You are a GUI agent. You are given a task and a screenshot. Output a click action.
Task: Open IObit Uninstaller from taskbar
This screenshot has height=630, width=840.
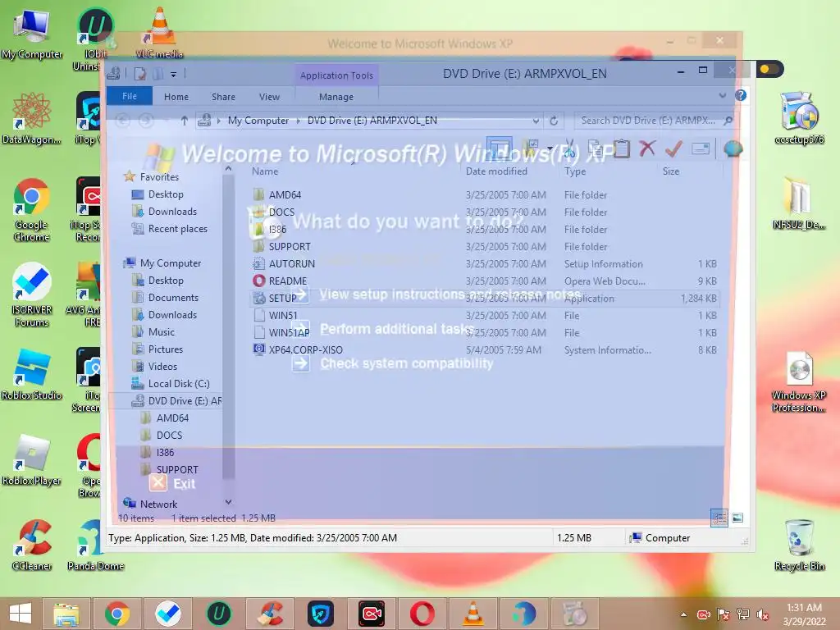(x=218, y=614)
